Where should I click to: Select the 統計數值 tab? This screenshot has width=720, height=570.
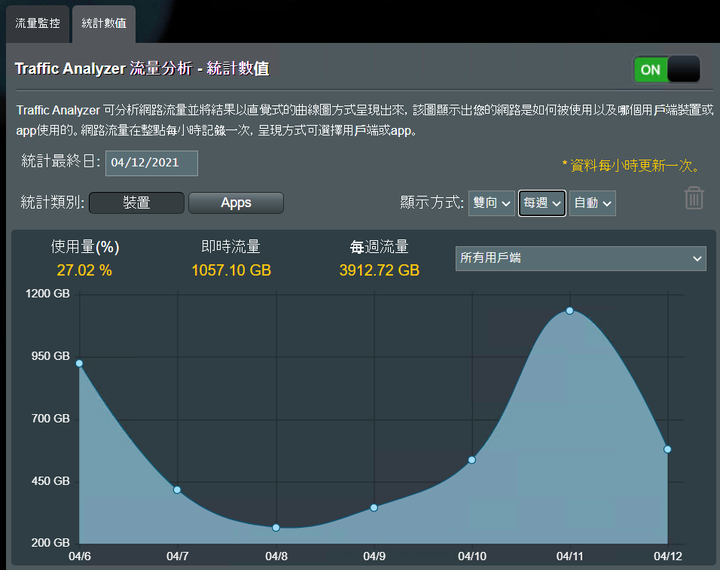point(104,23)
